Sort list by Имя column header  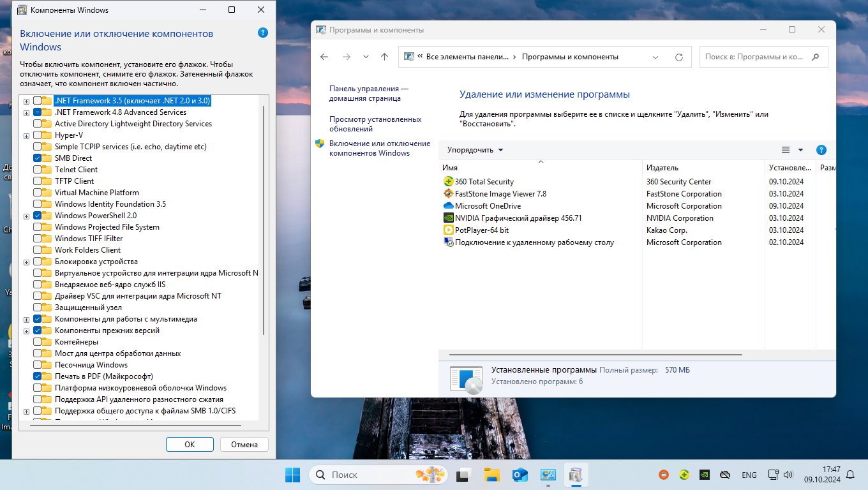pos(450,168)
